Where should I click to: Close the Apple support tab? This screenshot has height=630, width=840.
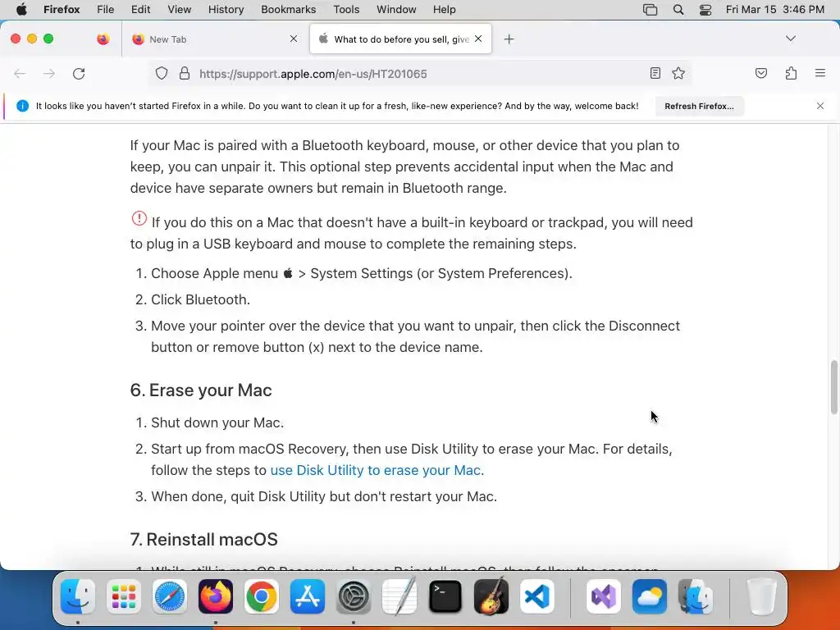pyautogui.click(x=478, y=39)
